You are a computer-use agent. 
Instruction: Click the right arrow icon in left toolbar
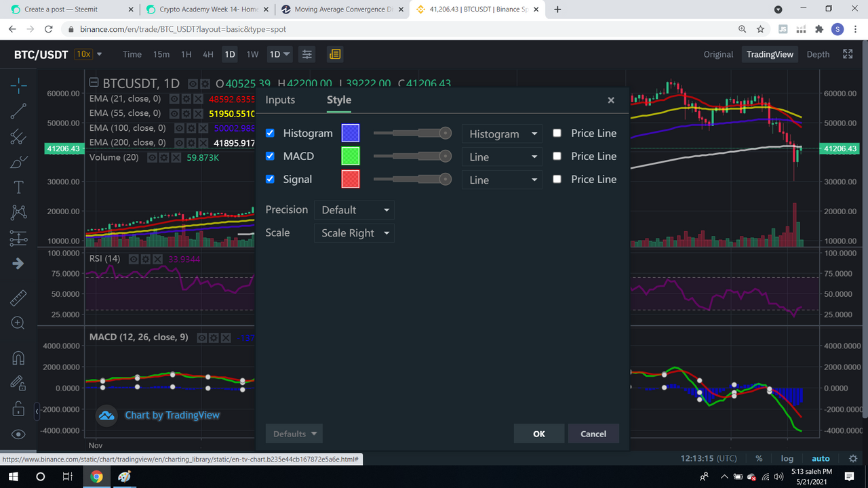(18, 264)
